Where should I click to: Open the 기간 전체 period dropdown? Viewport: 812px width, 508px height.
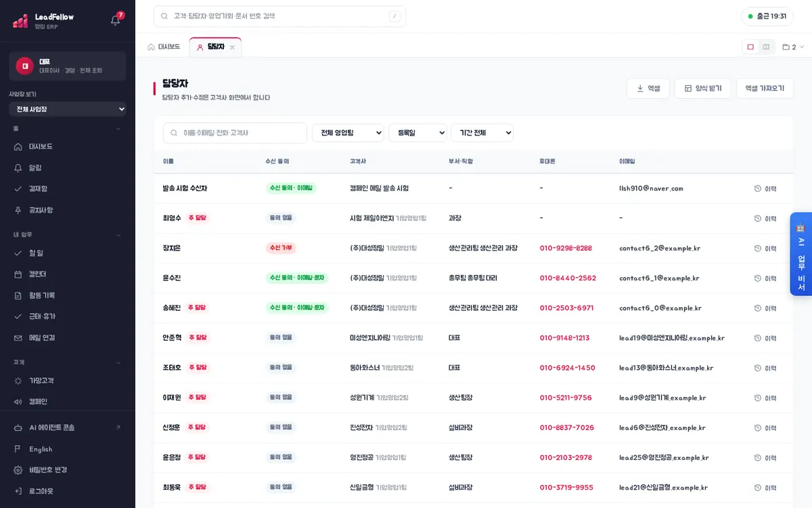482,133
